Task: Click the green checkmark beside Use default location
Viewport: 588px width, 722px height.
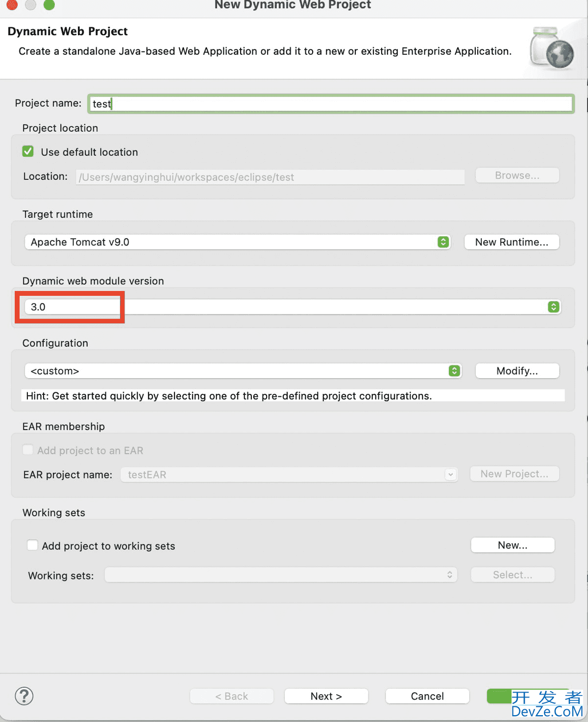Action: point(28,152)
